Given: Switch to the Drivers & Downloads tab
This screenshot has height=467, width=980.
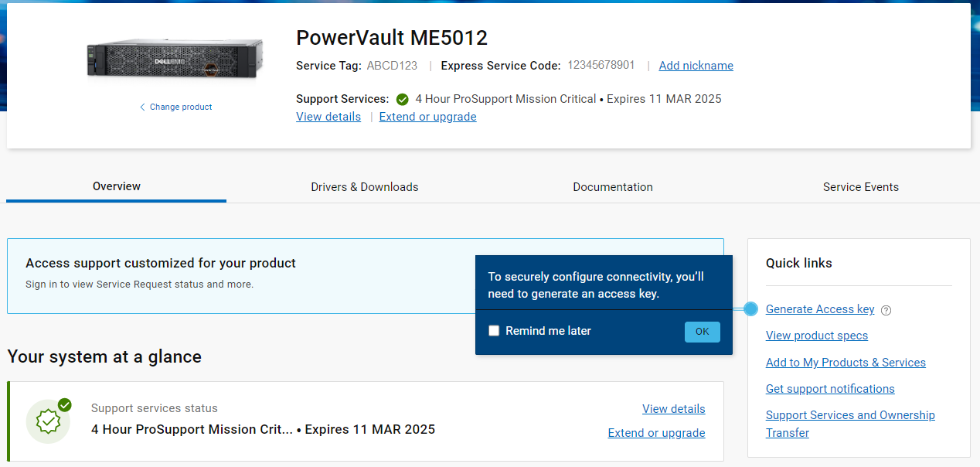Looking at the screenshot, I should 364,186.
